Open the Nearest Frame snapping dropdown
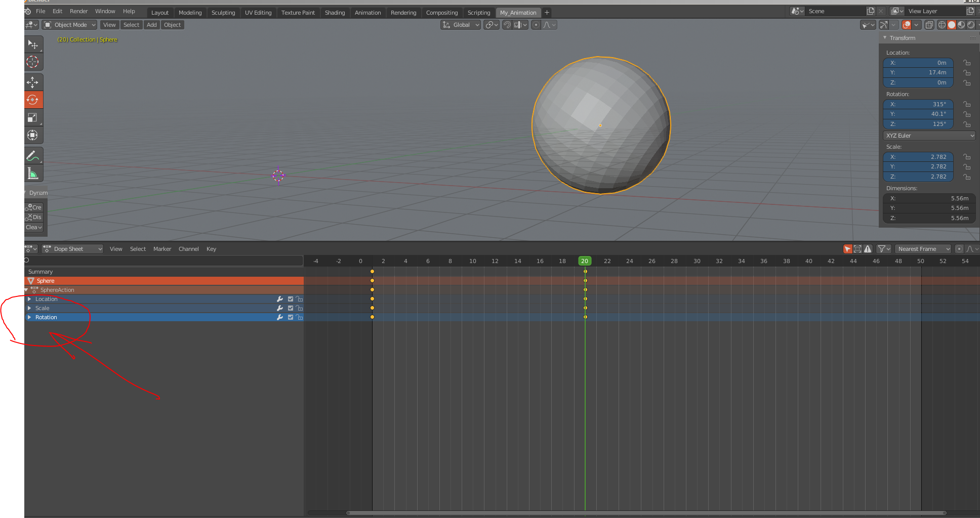The image size is (980, 518). [923, 249]
